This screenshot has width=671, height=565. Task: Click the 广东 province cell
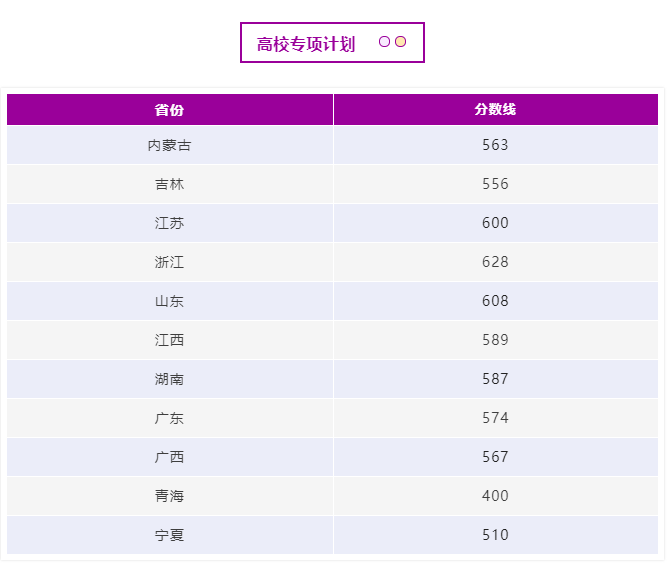pos(169,418)
